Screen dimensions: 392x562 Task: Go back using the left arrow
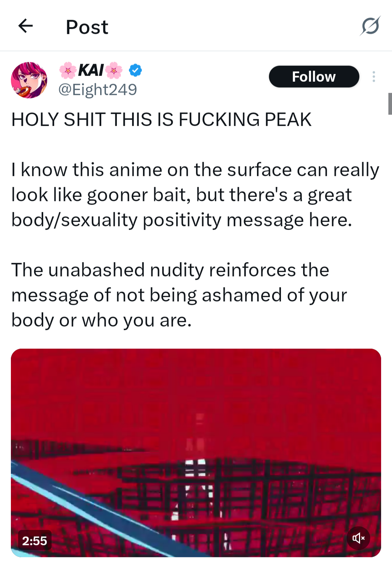[25, 26]
